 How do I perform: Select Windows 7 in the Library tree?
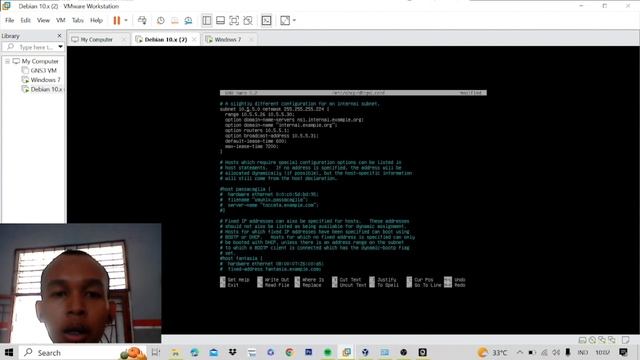pyautogui.click(x=45, y=80)
